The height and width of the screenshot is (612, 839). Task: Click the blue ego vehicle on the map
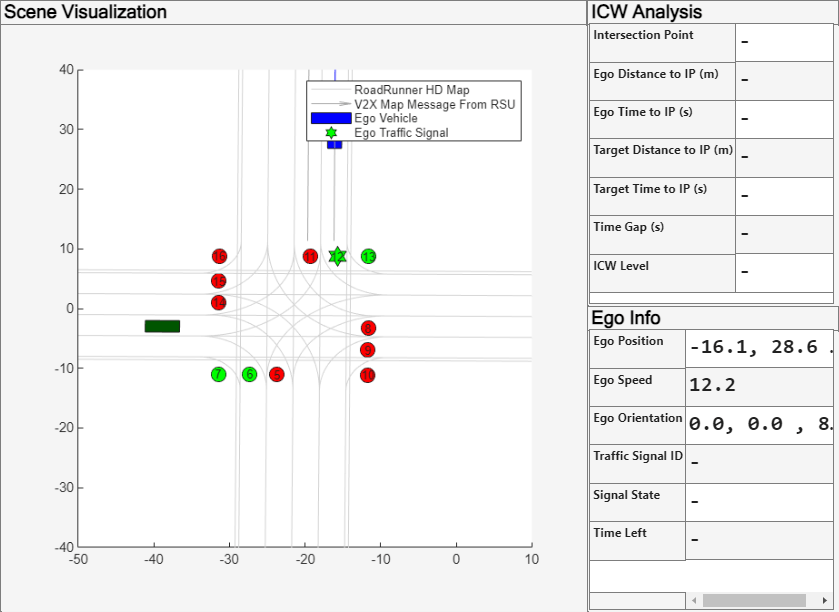[x=334, y=145]
